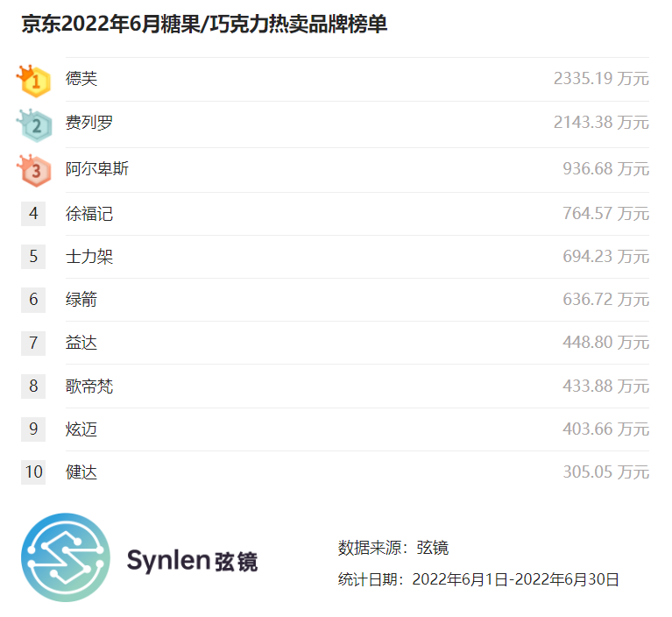
Task: Click the Synlen circular logo
Action: (65, 557)
